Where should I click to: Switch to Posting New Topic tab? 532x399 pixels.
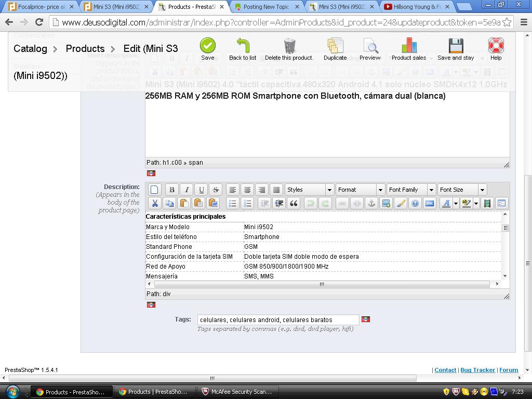[x=267, y=7]
